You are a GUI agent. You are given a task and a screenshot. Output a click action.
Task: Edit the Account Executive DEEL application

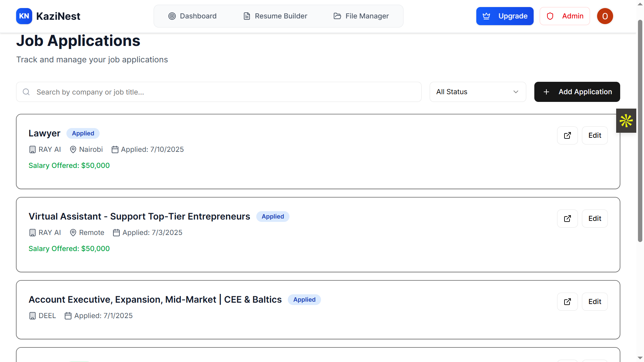tap(594, 302)
